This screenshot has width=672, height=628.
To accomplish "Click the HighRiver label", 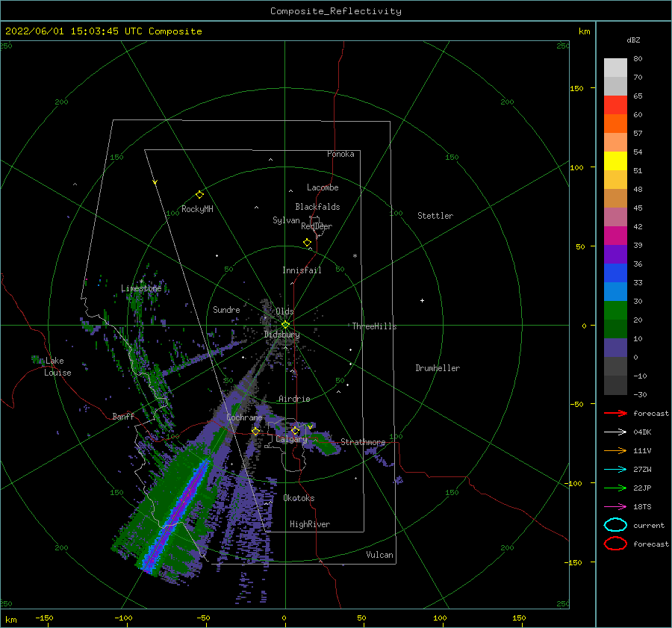I will click(310, 524).
